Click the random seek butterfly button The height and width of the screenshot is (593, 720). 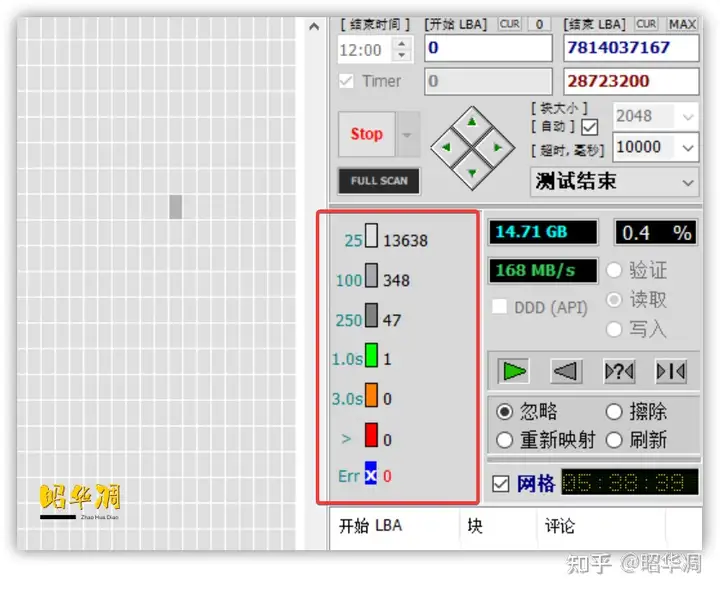(619, 372)
